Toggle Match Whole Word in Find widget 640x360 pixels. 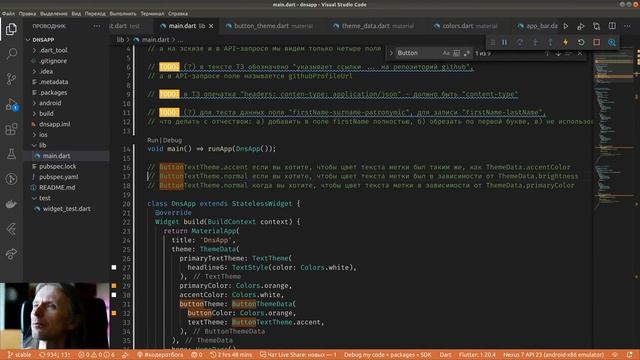[x=456, y=53]
